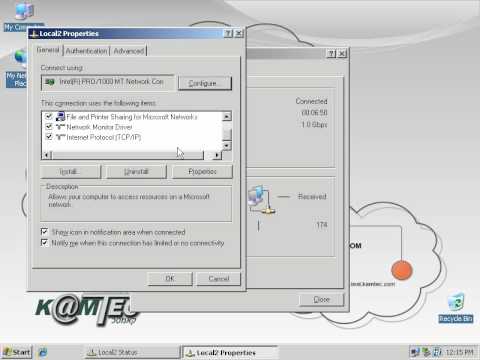Click Local2 Properties taskbar button
480x360 pixels.
pos(230,352)
